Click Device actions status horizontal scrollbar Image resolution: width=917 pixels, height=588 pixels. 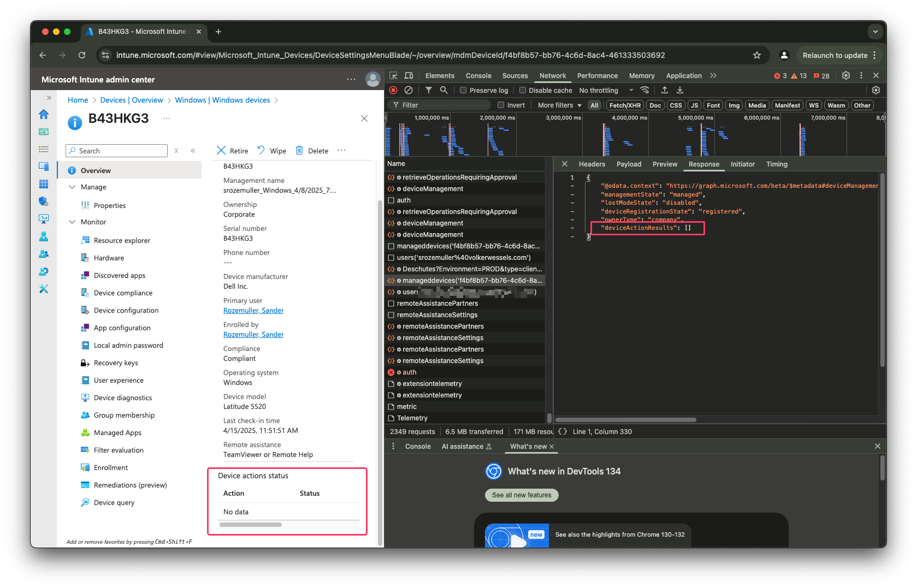coord(251,525)
